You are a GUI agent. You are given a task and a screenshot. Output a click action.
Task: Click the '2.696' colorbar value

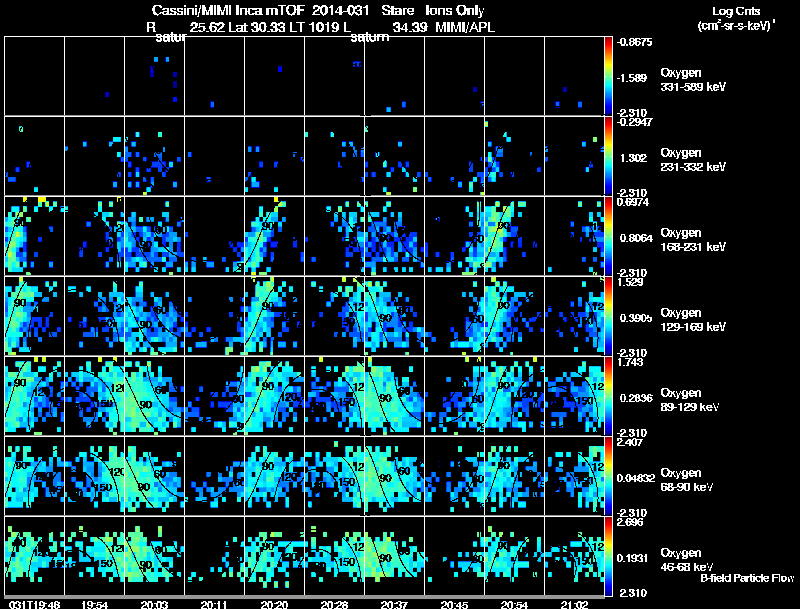631,522
